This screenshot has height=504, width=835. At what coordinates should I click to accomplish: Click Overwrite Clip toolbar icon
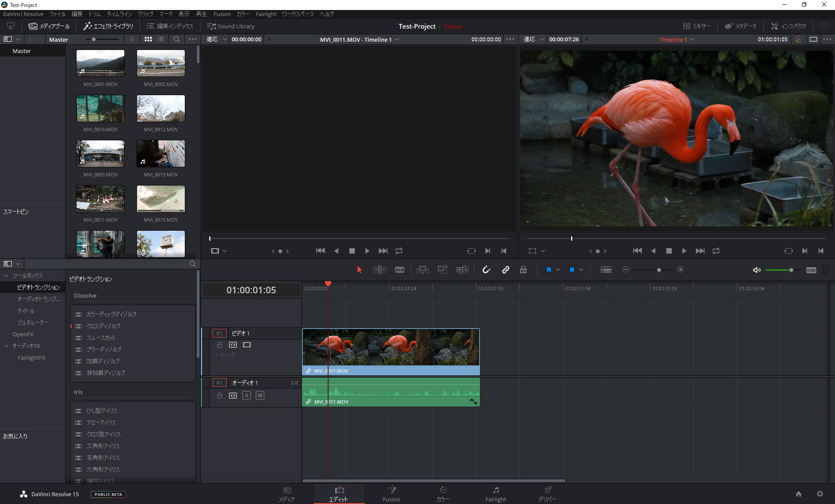pyautogui.click(x=443, y=270)
